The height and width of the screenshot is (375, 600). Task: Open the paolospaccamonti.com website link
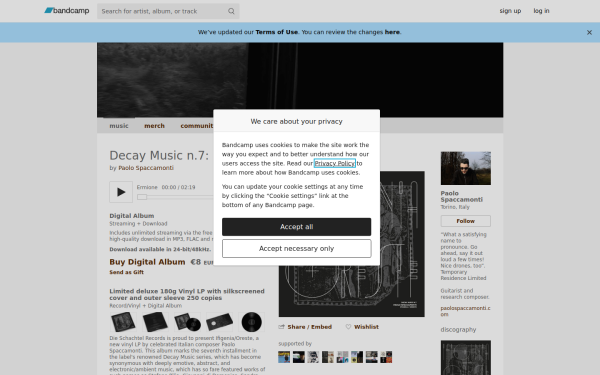pos(465,311)
